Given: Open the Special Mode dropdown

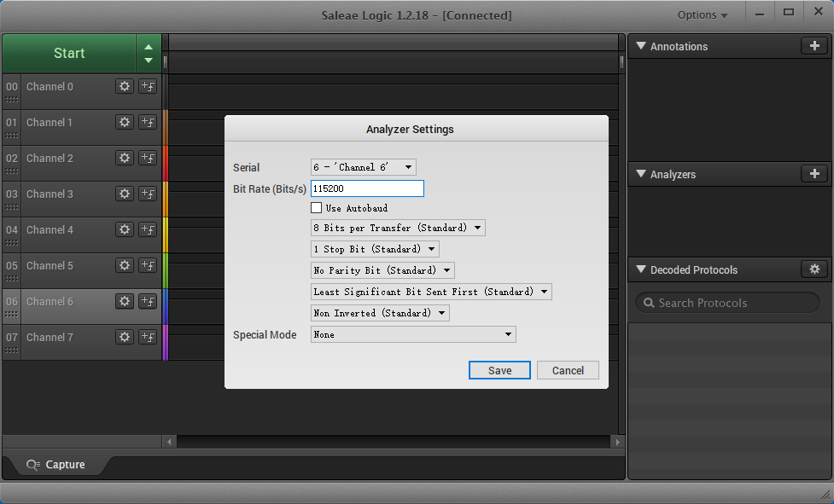Looking at the screenshot, I should (x=413, y=334).
